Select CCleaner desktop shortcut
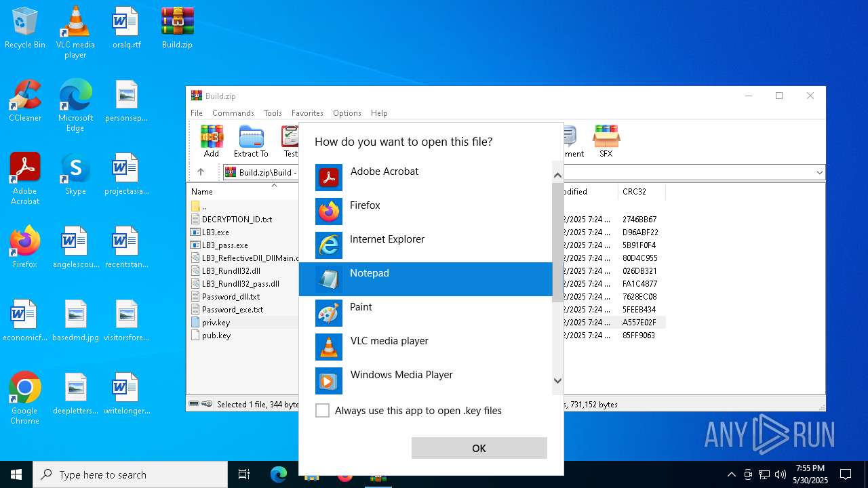 pyautogui.click(x=25, y=102)
